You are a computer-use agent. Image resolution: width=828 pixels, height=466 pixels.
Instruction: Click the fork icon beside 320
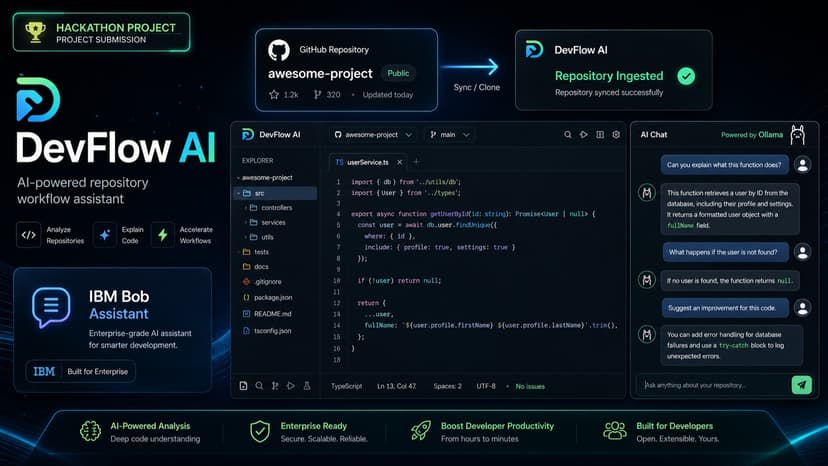317,95
